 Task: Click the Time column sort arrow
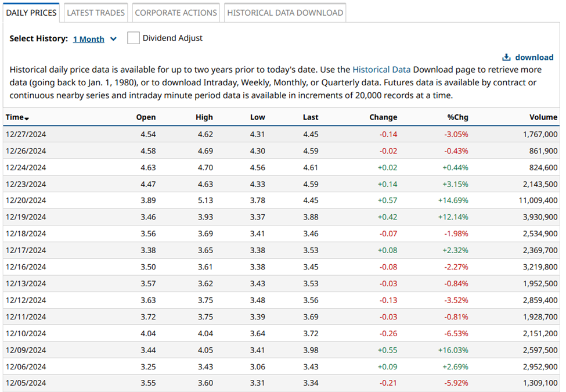click(27, 118)
